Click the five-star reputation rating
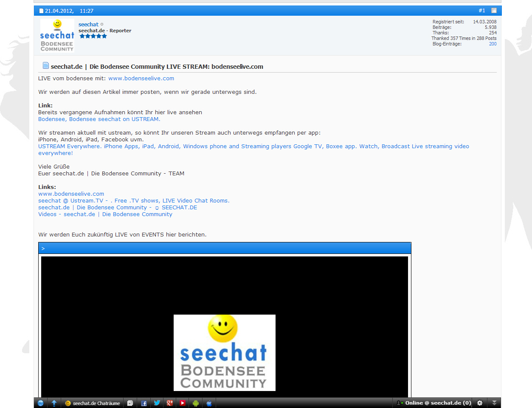 (93, 36)
